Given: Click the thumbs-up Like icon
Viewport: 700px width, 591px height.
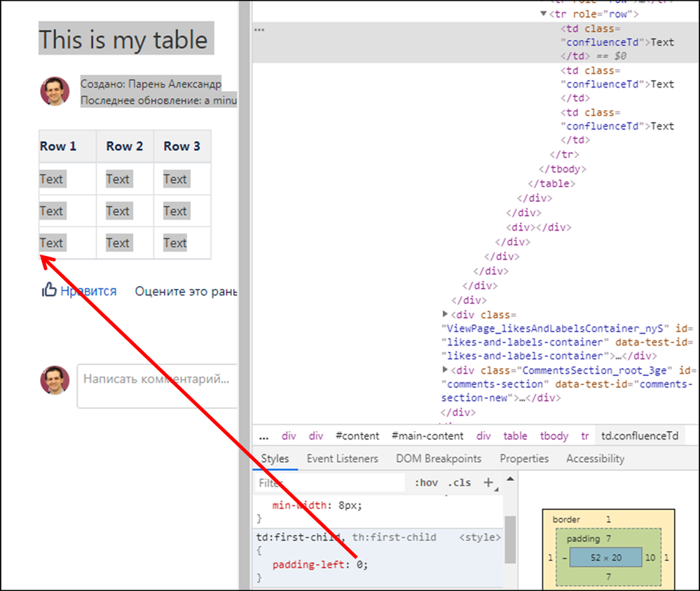Looking at the screenshot, I should click(49, 290).
